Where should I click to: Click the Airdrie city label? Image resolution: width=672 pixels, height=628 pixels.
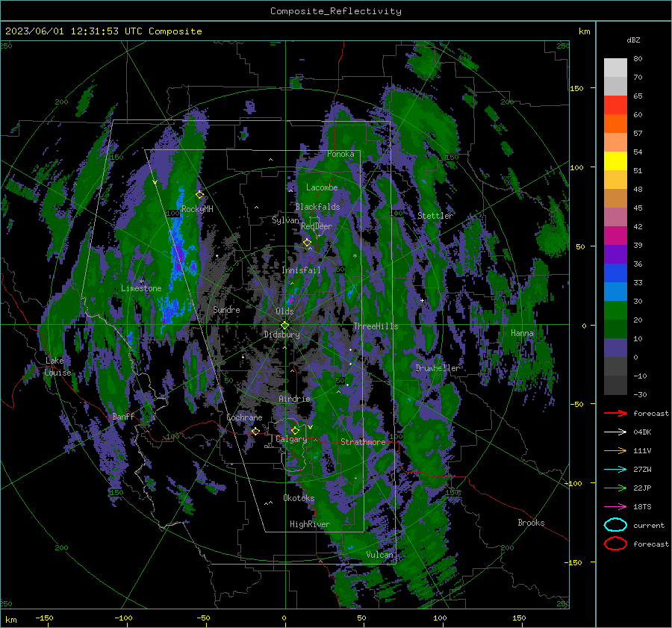pos(294,399)
